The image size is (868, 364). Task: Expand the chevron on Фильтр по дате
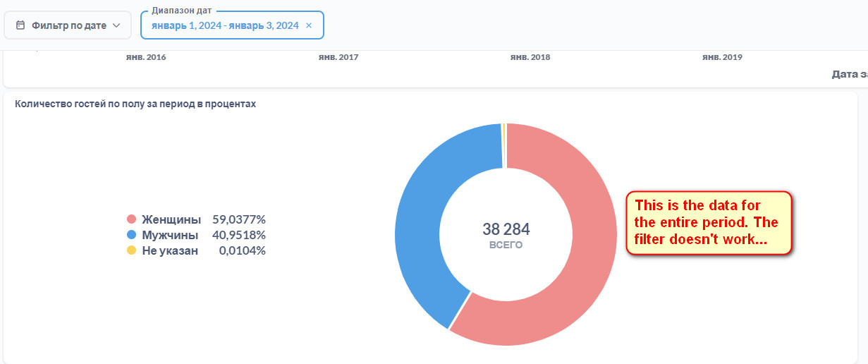(x=116, y=25)
